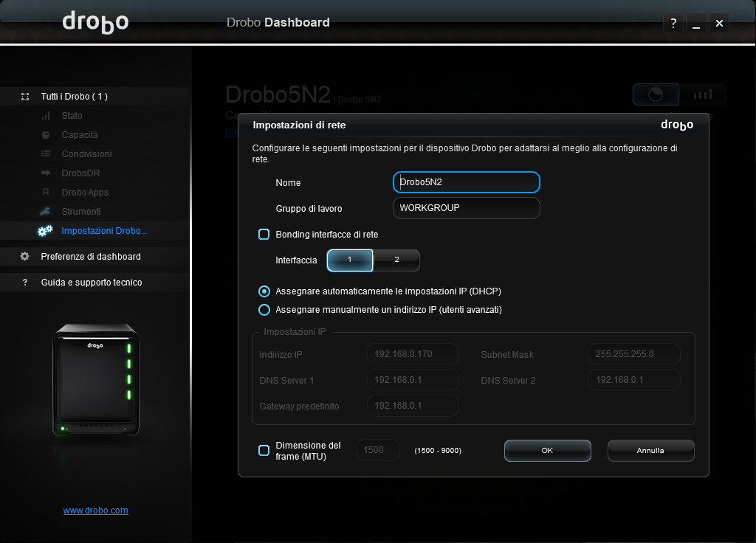756x543 pixels.
Task: Click the DNS Server 1 field
Action: (x=413, y=380)
